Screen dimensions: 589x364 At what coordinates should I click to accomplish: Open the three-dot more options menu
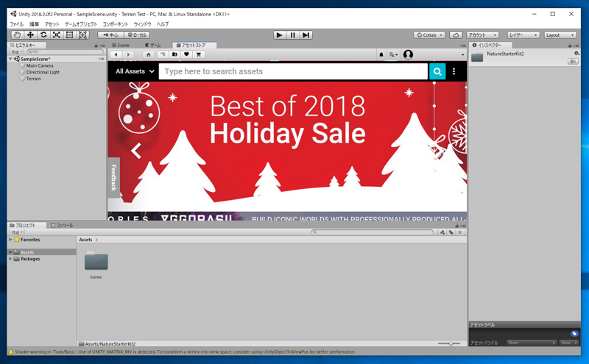(x=454, y=71)
